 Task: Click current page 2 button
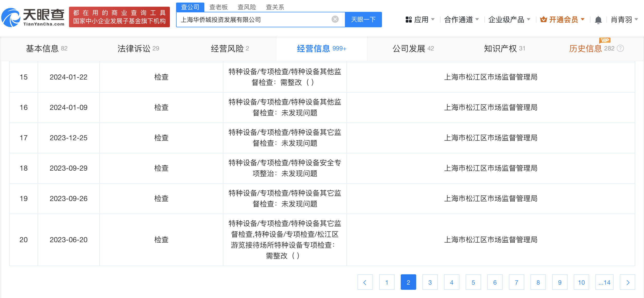pyautogui.click(x=408, y=282)
